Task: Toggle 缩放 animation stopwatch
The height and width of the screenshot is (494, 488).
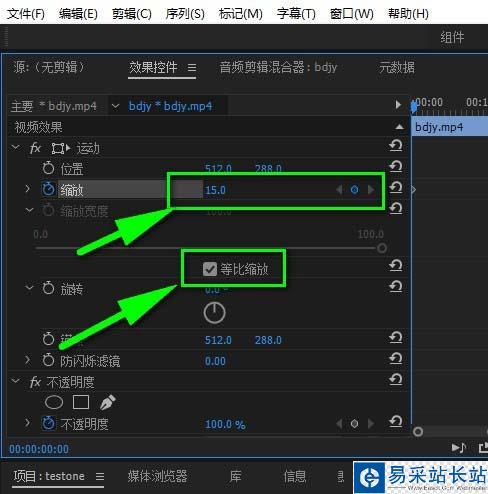Action: [x=48, y=189]
